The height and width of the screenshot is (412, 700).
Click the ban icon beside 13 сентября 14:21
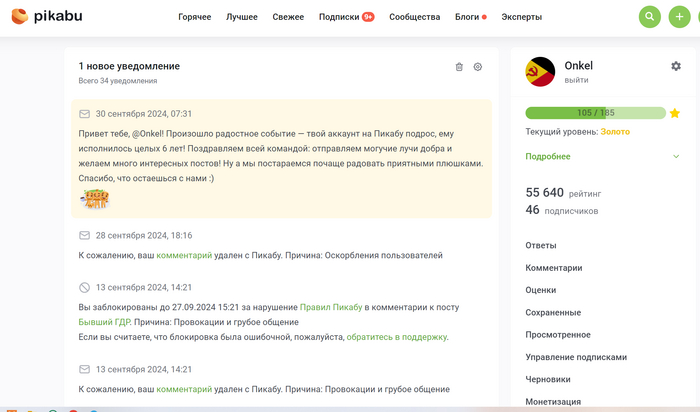pyautogui.click(x=84, y=287)
